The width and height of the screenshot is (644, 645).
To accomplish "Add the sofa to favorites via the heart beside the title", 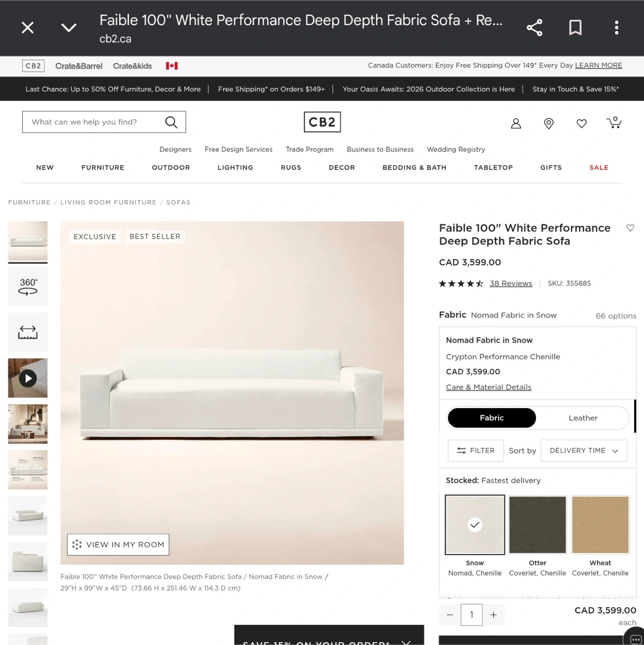I will (x=630, y=228).
